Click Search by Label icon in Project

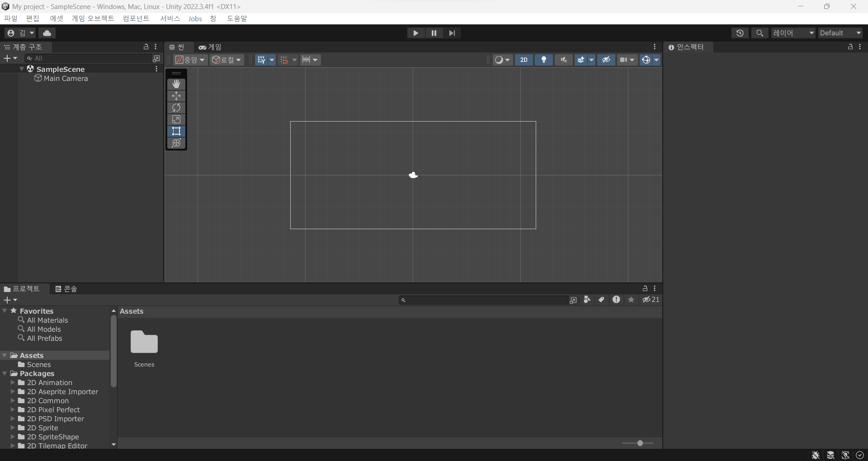[x=601, y=300]
